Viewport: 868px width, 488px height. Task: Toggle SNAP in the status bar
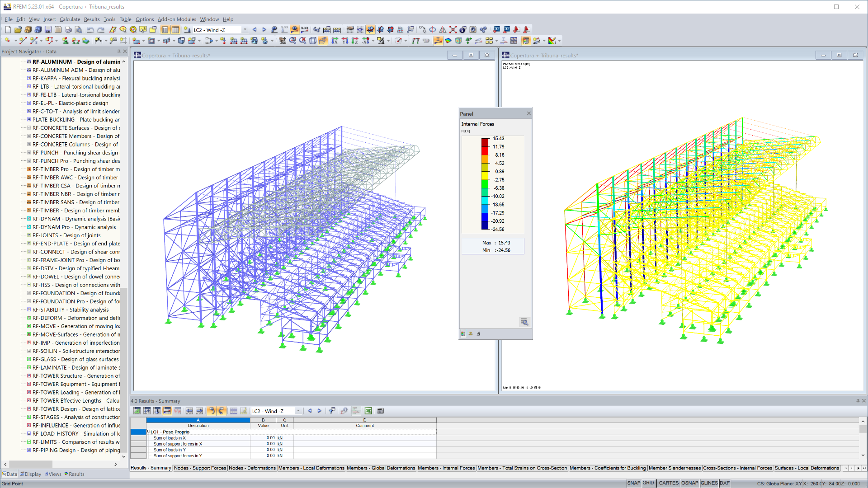click(x=633, y=483)
